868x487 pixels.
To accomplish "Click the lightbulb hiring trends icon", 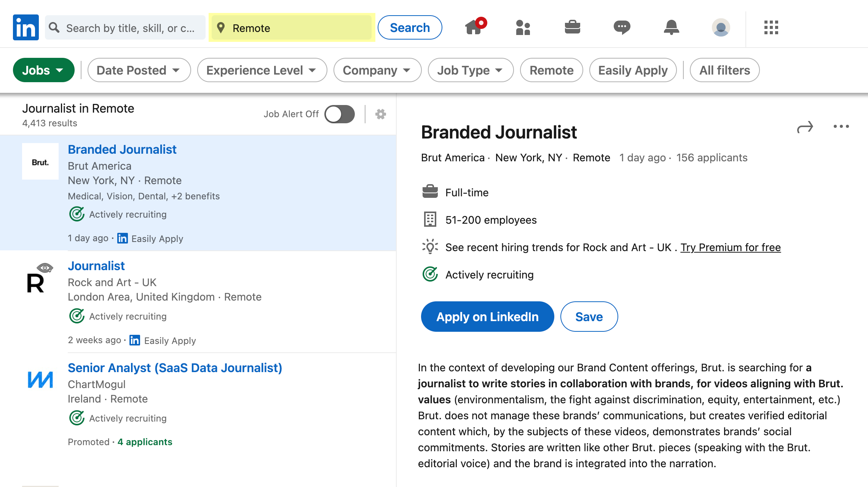I will 430,247.
